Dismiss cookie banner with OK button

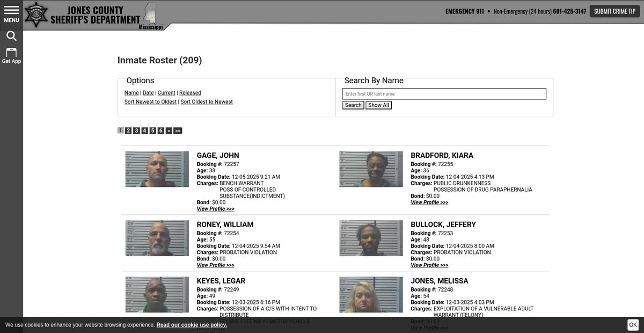(633, 325)
